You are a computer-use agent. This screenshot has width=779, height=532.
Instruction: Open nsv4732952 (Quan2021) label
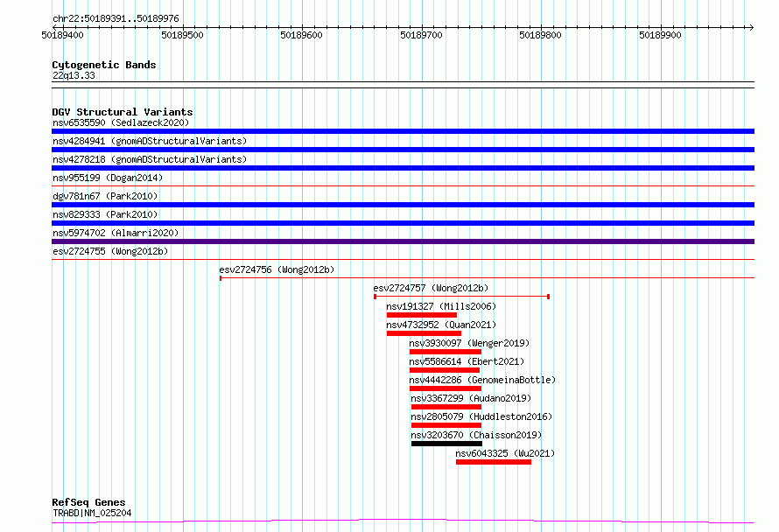[441, 325]
